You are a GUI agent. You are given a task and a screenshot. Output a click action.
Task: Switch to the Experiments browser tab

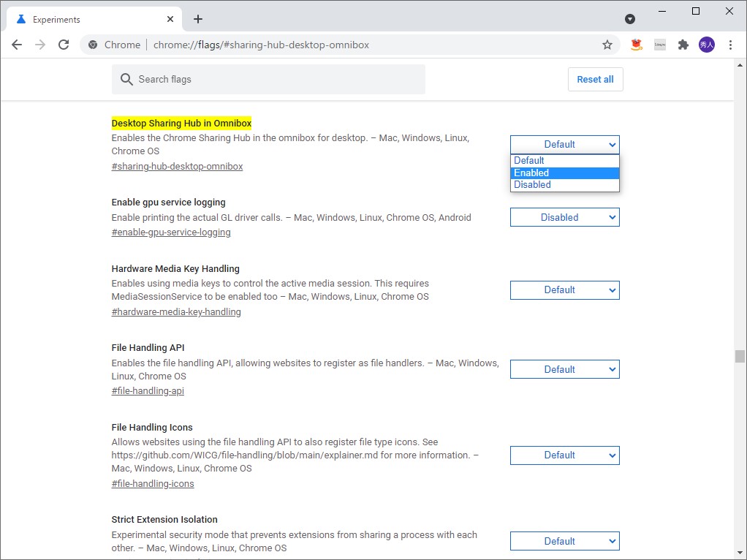(88, 19)
